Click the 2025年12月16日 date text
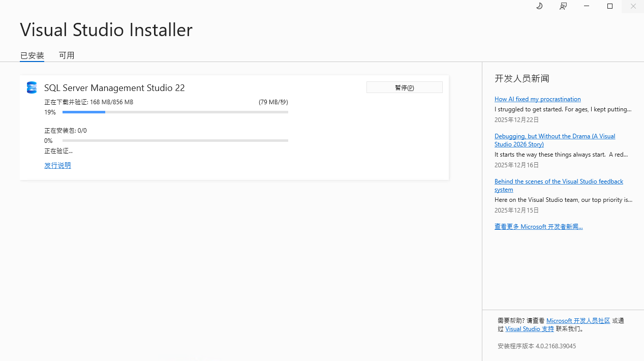 click(516, 165)
